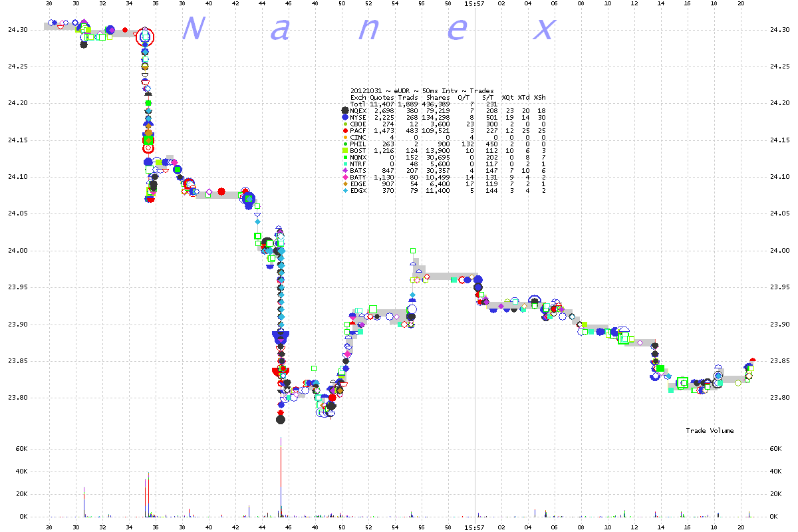798x532 pixels.
Task: Click the 'NTRF' exchange name
Action: pos(358,164)
